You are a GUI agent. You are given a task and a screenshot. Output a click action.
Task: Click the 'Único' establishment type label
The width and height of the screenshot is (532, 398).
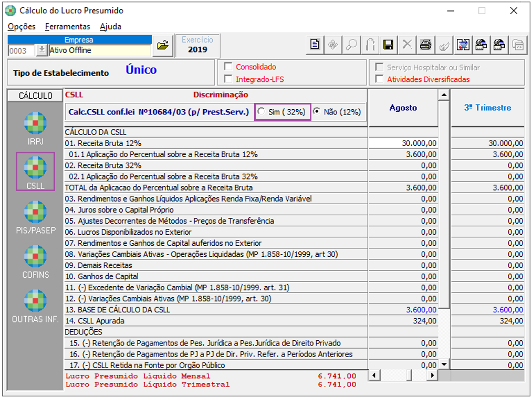click(x=141, y=70)
